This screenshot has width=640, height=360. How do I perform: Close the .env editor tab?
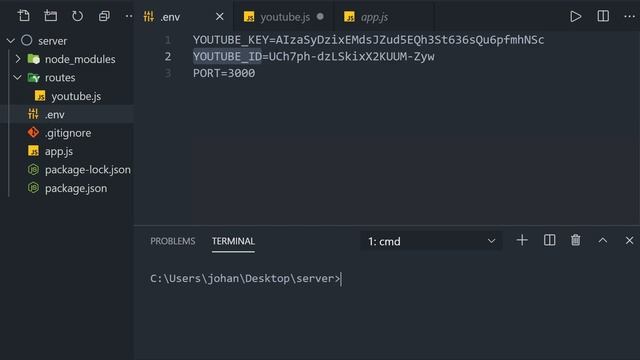[220, 17]
